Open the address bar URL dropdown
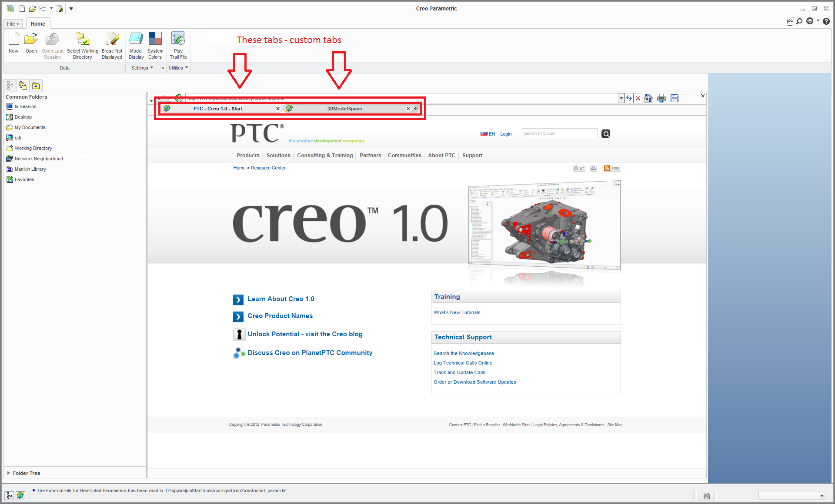The width and height of the screenshot is (835, 504). click(x=621, y=99)
